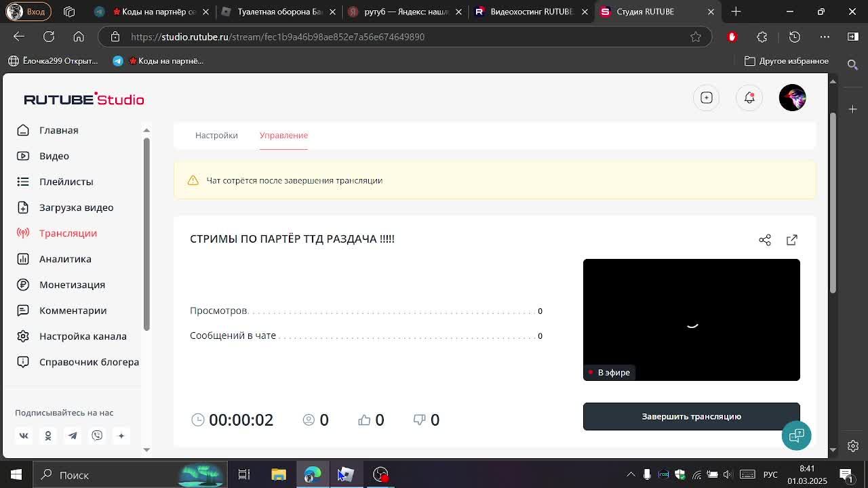Open Другое избранное folder
868x488 pixels.
(x=787, y=61)
